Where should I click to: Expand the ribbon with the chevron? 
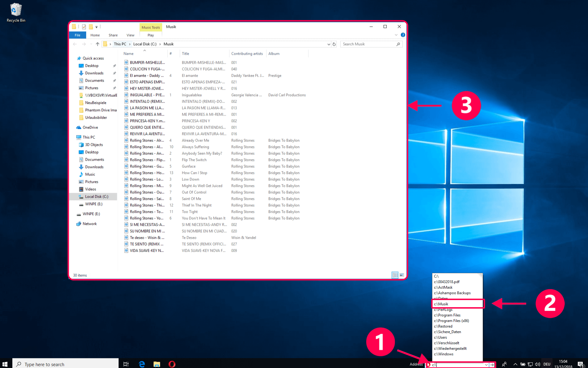396,35
